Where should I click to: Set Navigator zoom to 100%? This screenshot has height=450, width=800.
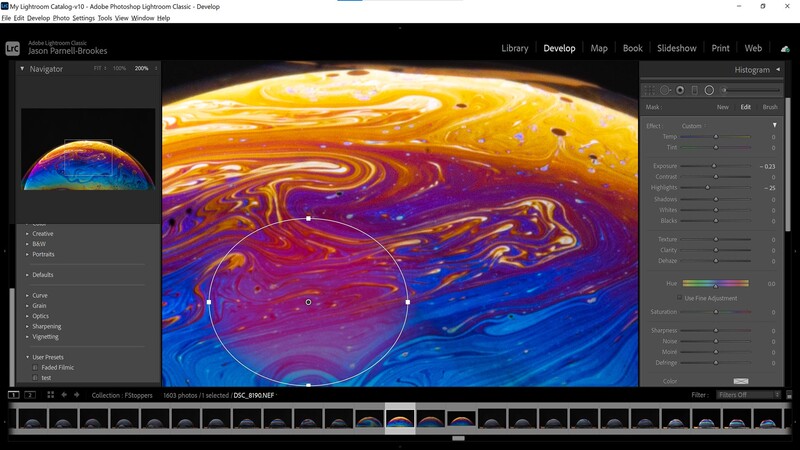(x=119, y=68)
